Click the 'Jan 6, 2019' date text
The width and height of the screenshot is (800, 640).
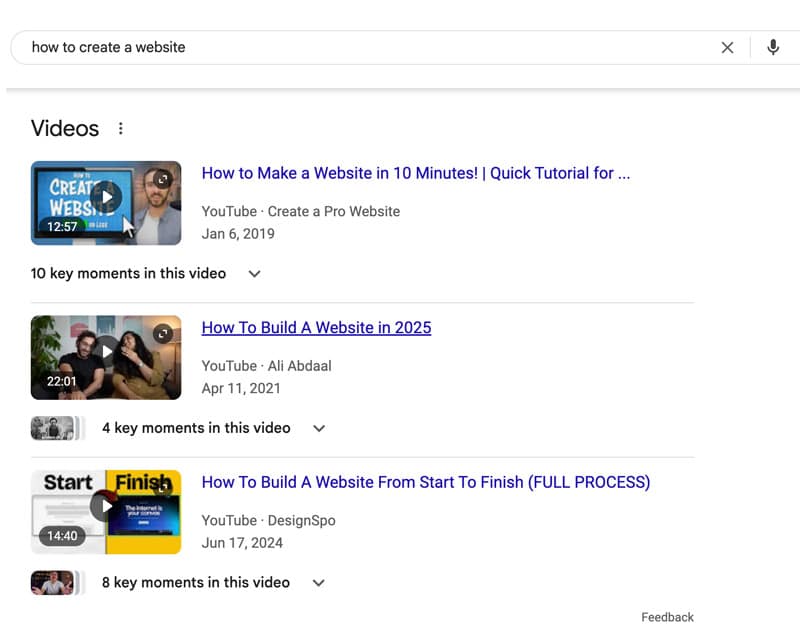coord(238,234)
